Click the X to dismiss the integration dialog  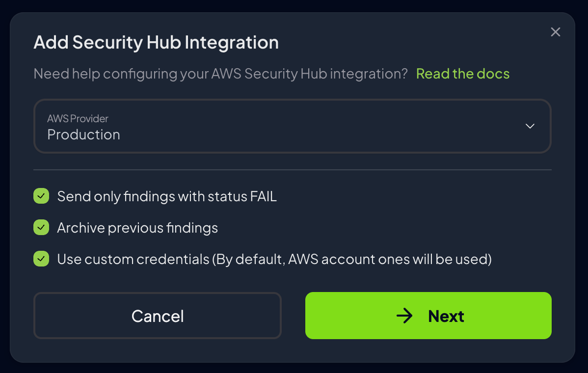point(555,32)
